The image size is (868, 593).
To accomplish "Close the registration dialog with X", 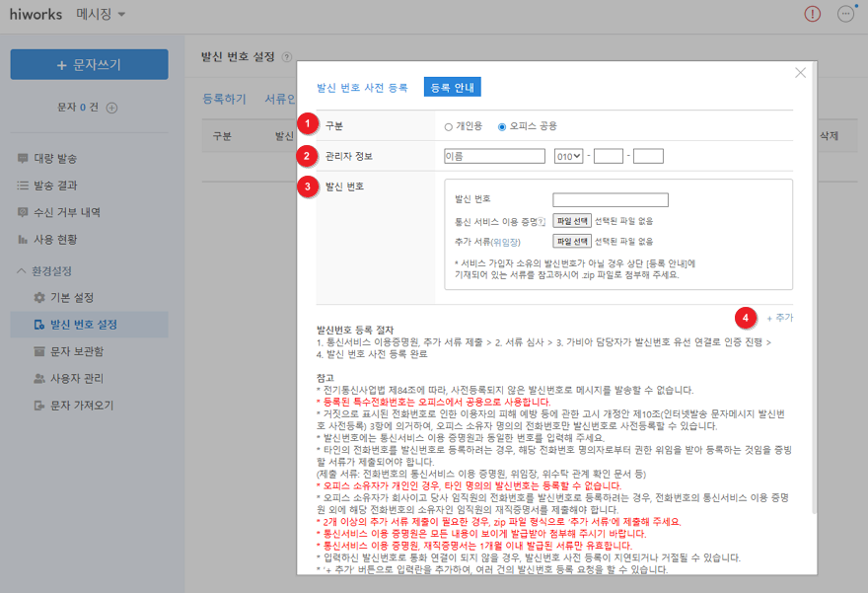I will [x=800, y=73].
